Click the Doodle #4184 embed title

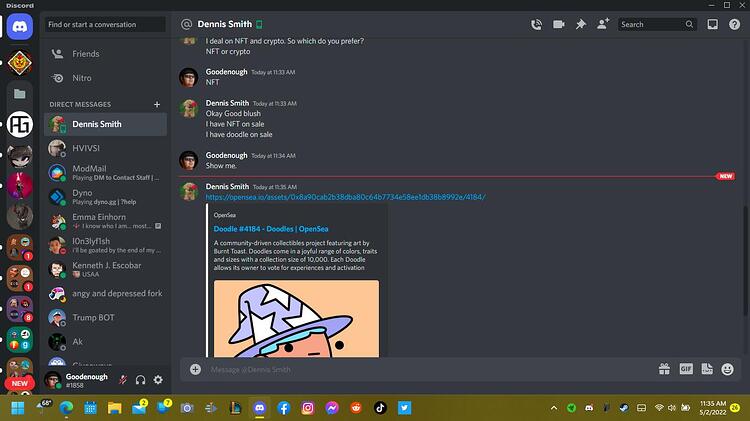point(271,229)
